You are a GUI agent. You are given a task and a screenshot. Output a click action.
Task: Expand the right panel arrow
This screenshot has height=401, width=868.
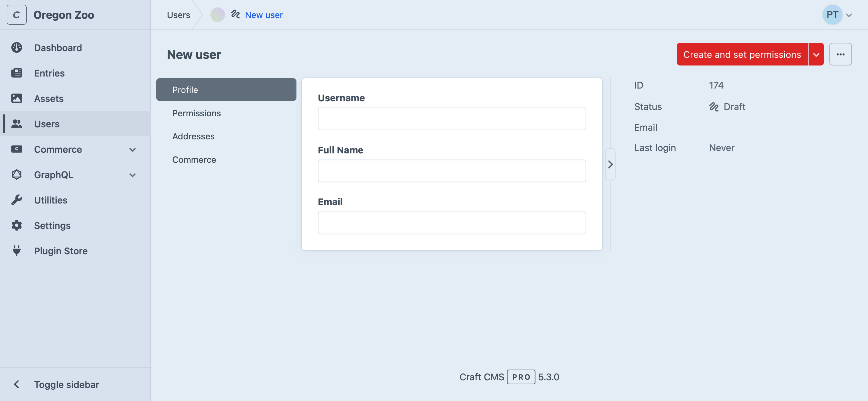pyautogui.click(x=610, y=164)
